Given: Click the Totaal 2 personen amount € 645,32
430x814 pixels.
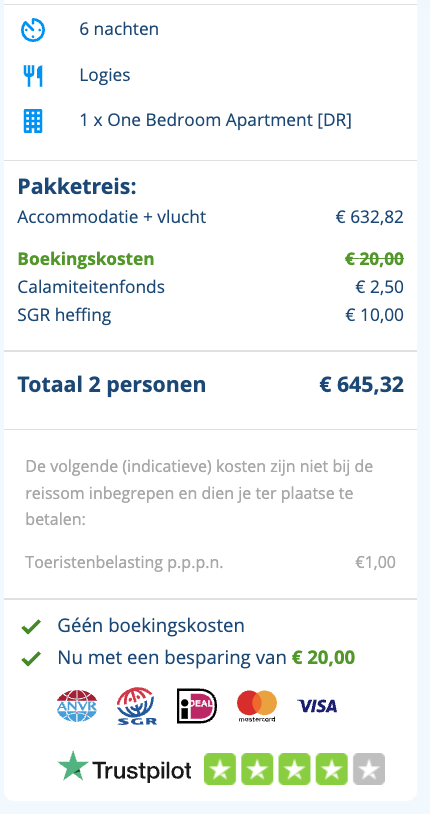Looking at the screenshot, I should 361,385.
